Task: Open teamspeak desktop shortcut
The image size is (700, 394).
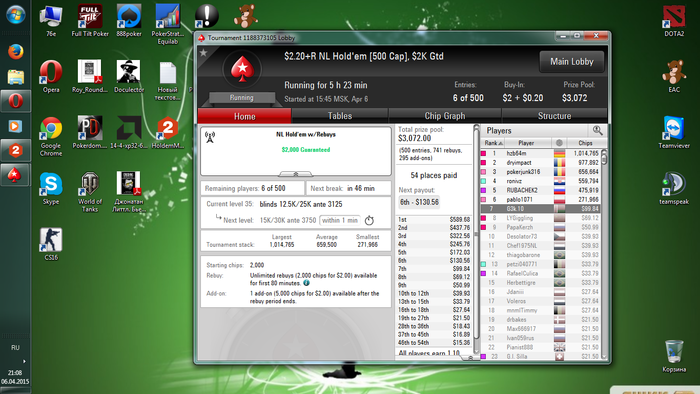Action: click(674, 188)
